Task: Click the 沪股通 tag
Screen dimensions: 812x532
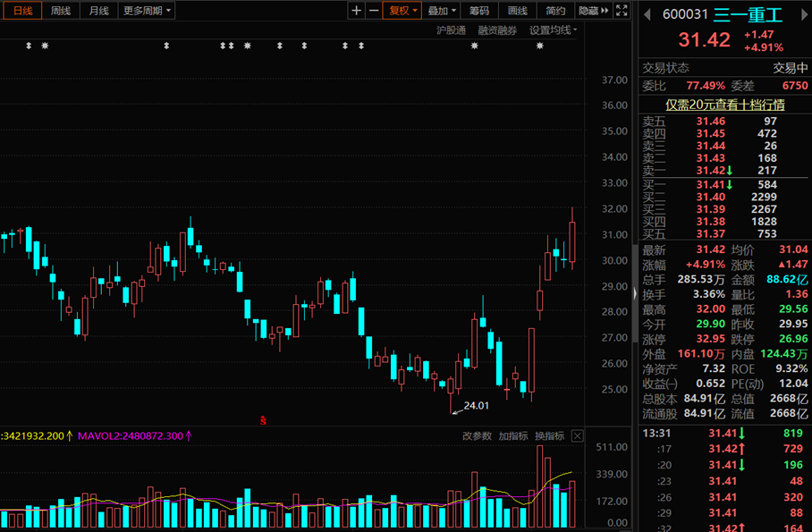Action: coord(451,30)
